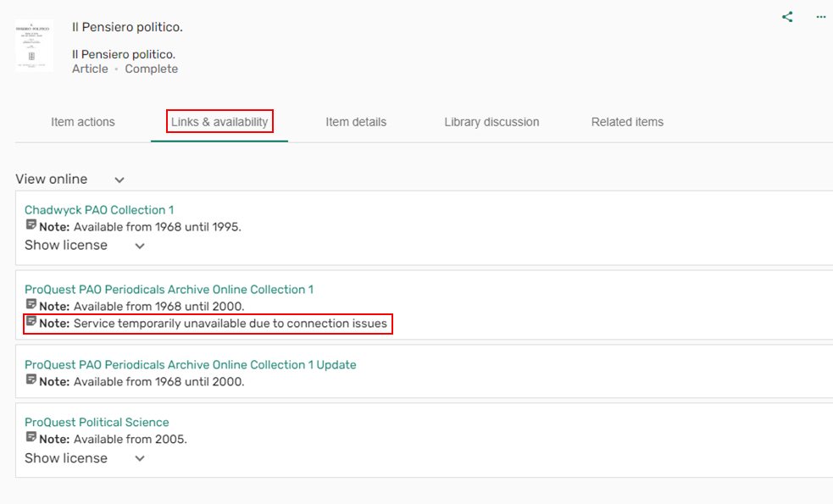
Task: Open the more options ellipsis menu
Action: (x=821, y=17)
